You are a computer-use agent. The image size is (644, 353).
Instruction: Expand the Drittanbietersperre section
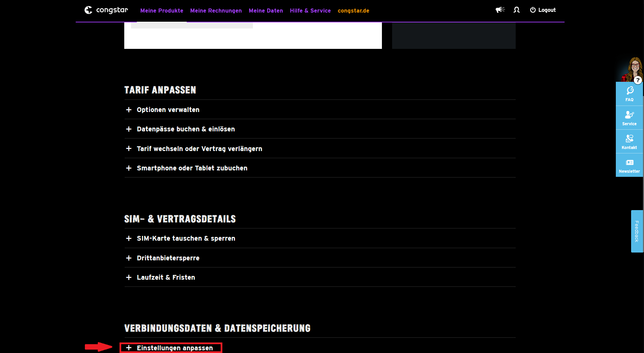(168, 258)
